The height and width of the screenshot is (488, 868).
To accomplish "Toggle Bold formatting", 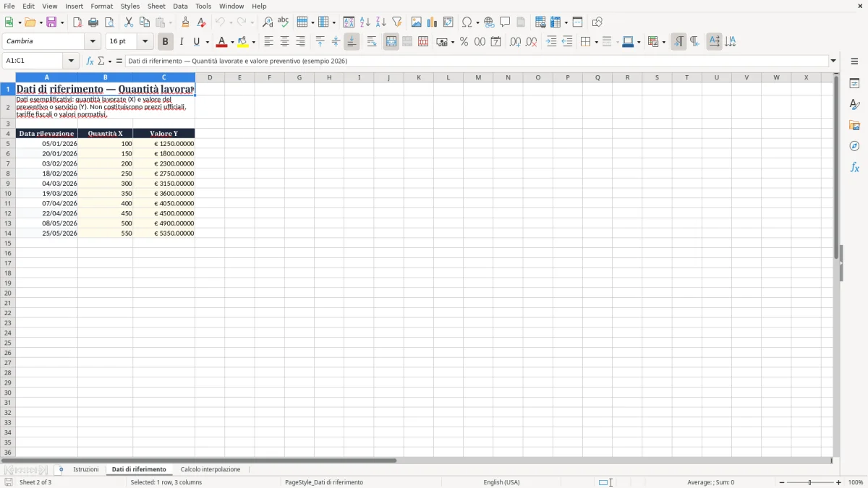I will (x=165, y=42).
